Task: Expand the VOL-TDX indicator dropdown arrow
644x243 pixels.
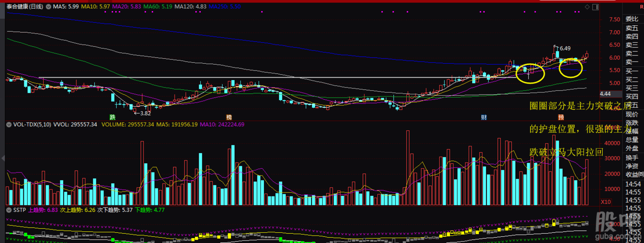Action: pyautogui.click(x=9, y=124)
